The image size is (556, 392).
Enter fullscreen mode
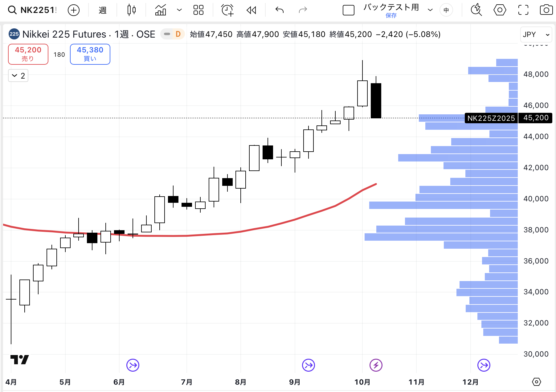(x=523, y=10)
